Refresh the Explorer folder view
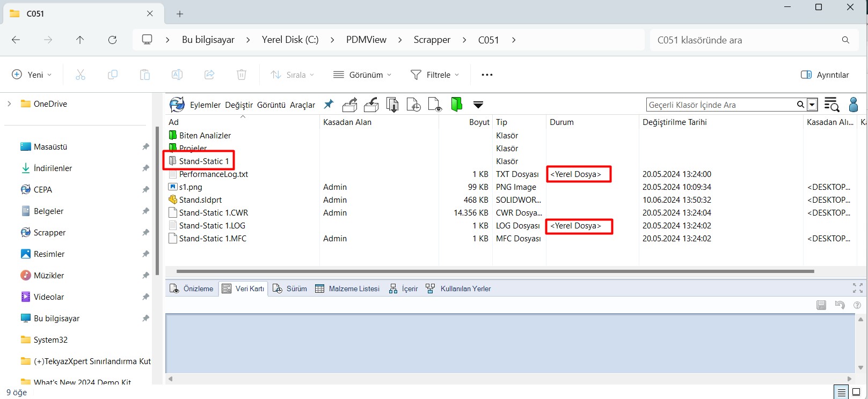Screen dimensions: 868x399 [x=112, y=40]
